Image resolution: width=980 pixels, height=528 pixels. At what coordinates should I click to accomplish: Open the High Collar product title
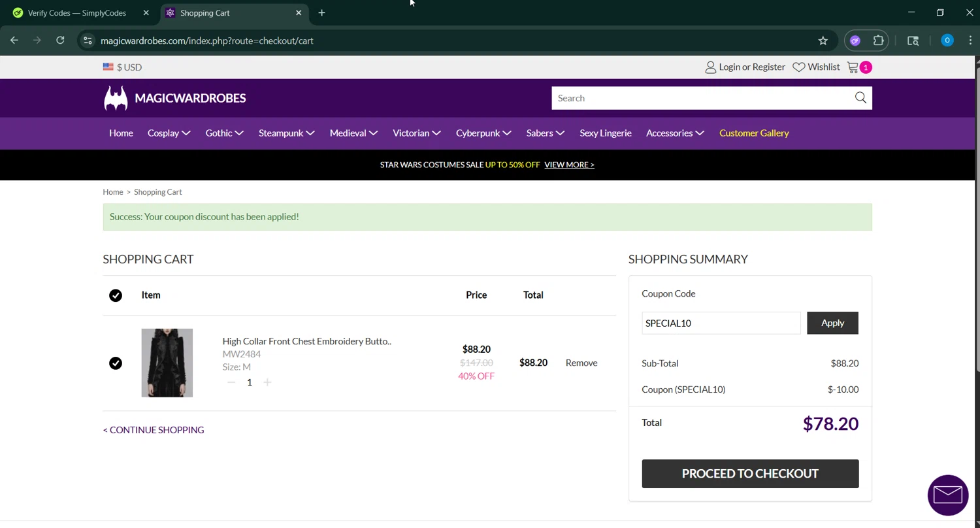[x=306, y=341]
